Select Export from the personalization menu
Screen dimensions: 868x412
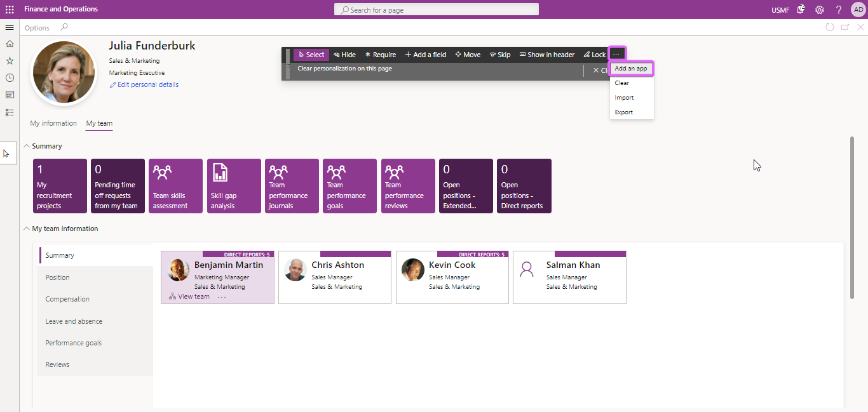[623, 112]
